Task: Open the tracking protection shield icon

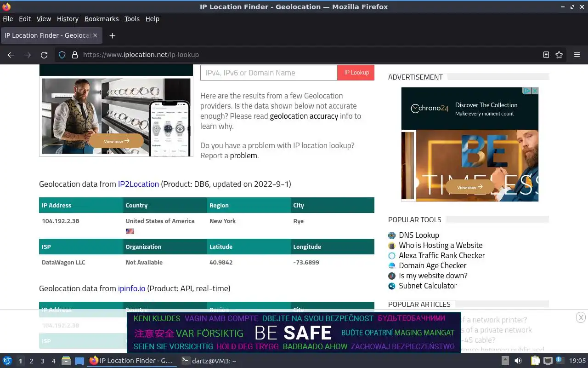Action: (x=62, y=55)
